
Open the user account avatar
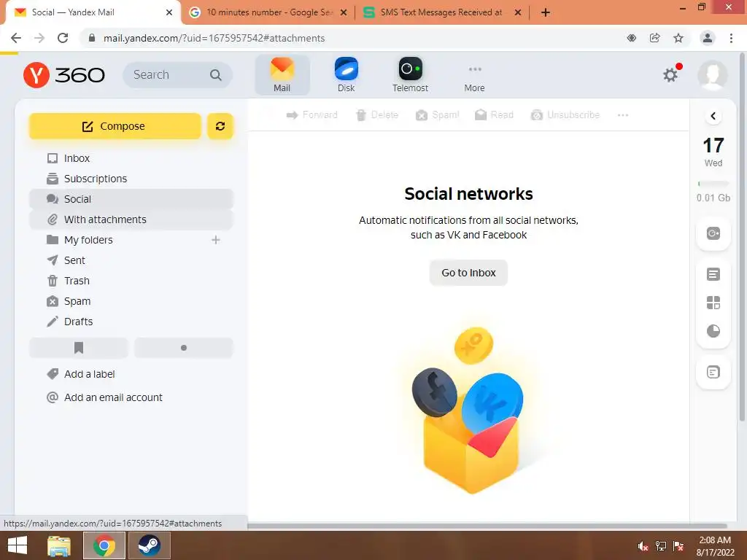(x=713, y=75)
